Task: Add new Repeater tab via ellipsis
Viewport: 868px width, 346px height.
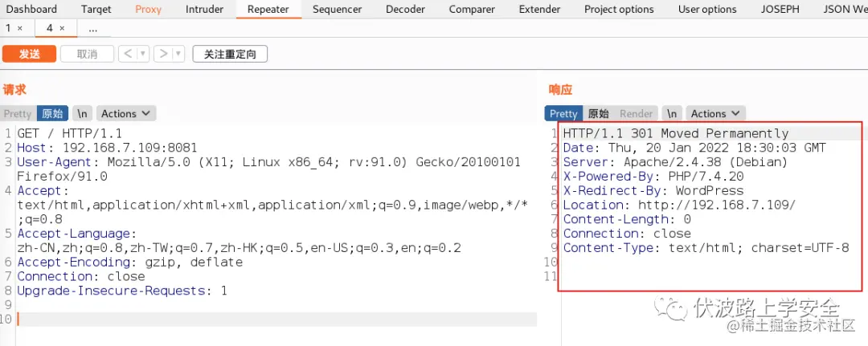Action: click(x=93, y=29)
